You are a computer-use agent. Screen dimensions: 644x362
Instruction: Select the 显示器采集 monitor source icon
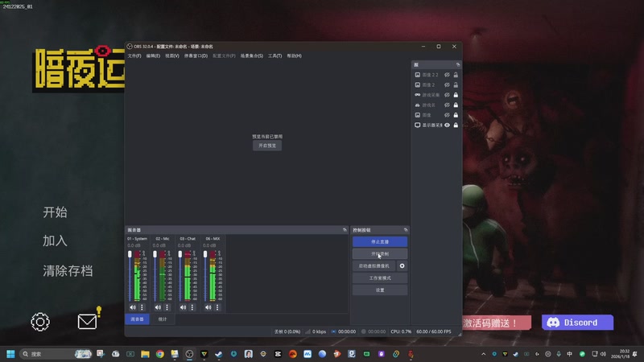tap(417, 125)
